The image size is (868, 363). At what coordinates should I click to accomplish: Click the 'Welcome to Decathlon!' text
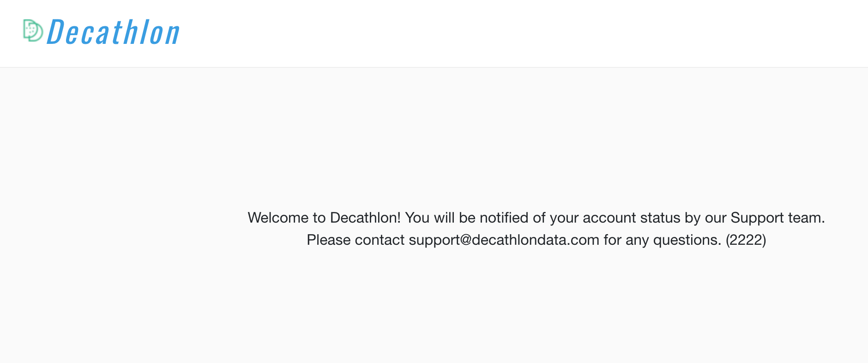pos(324,218)
